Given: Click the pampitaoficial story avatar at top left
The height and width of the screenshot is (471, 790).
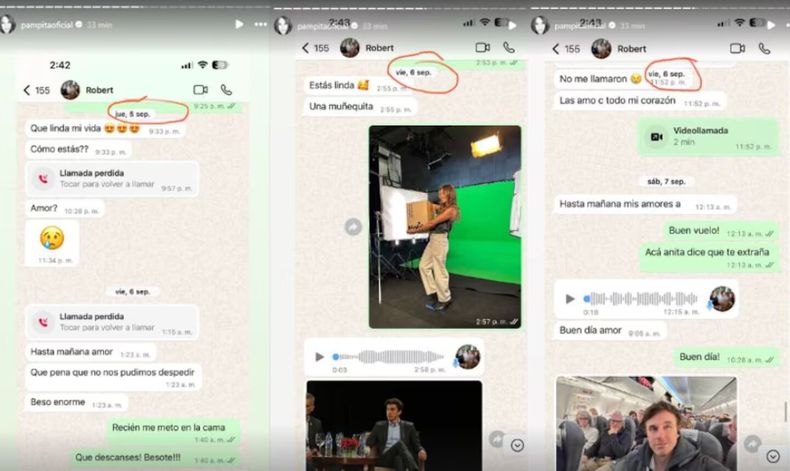Looking at the screenshot, I should click(9, 24).
